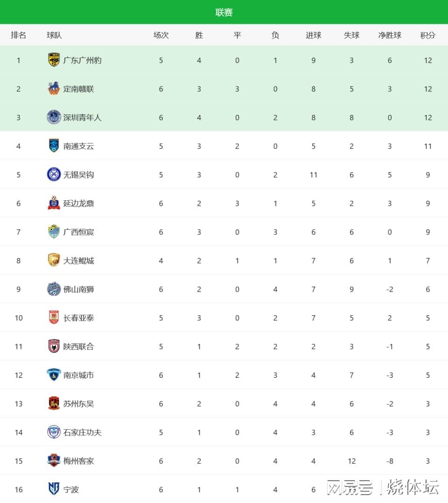Click the 进球 column header
The height and width of the screenshot is (503, 448).
(313, 35)
